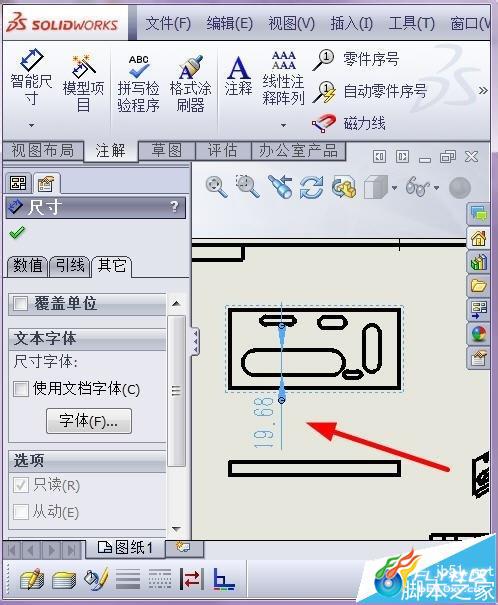
Task: Click the Font button (字体(F)...)
Action: [89, 421]
